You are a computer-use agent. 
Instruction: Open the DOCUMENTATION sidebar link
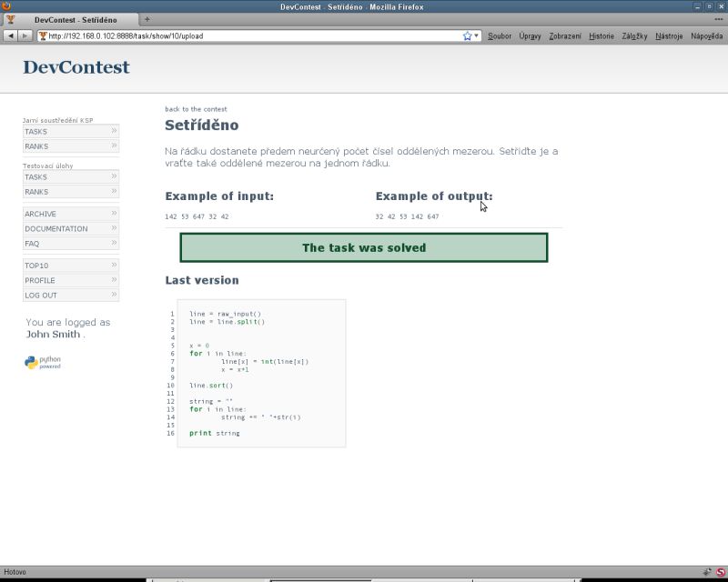[71, 229]
